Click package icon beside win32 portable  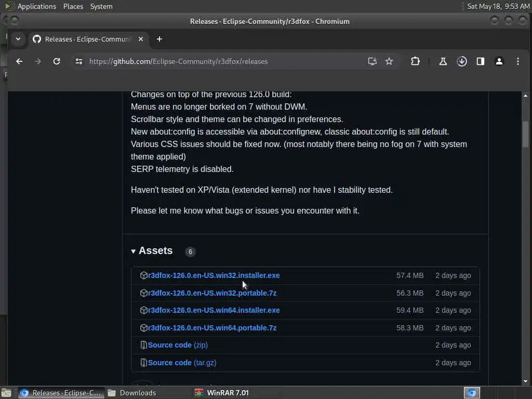click(143, 293)
